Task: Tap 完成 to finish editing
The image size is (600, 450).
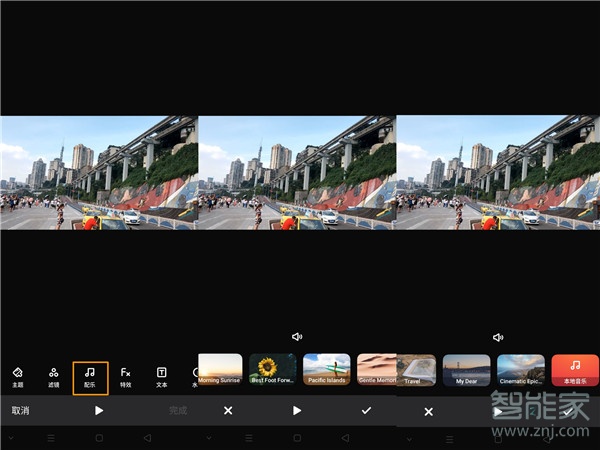Action: point(177,410)
